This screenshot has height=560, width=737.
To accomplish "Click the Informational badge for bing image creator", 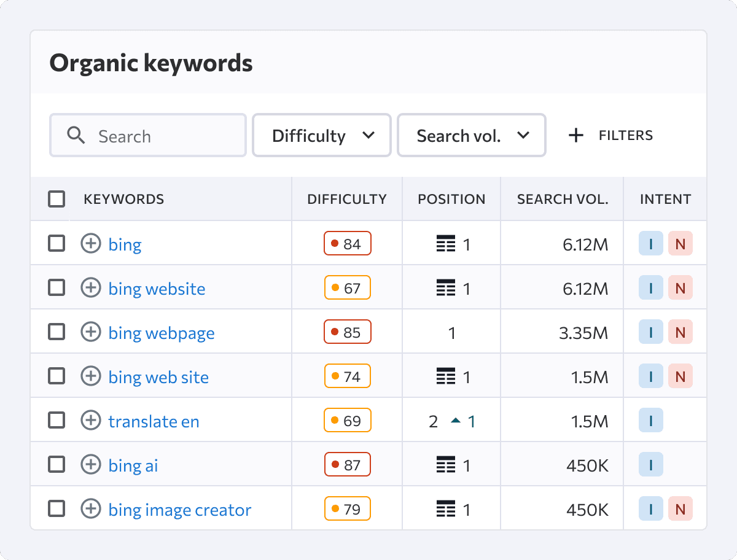I will click(x=651, y=509).
